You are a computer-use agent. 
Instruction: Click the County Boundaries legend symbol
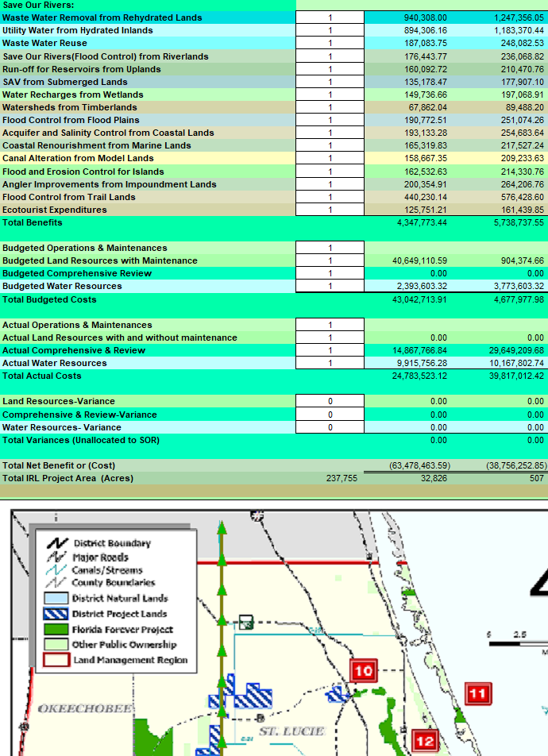point(56,583)
